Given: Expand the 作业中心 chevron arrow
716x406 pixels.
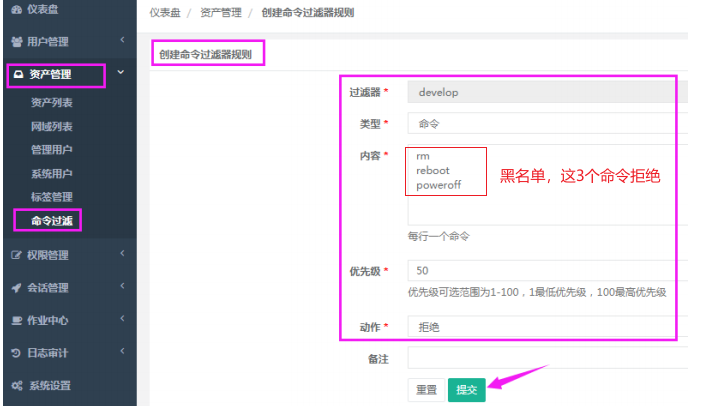Looking at the screenshot, I should 122,318.
